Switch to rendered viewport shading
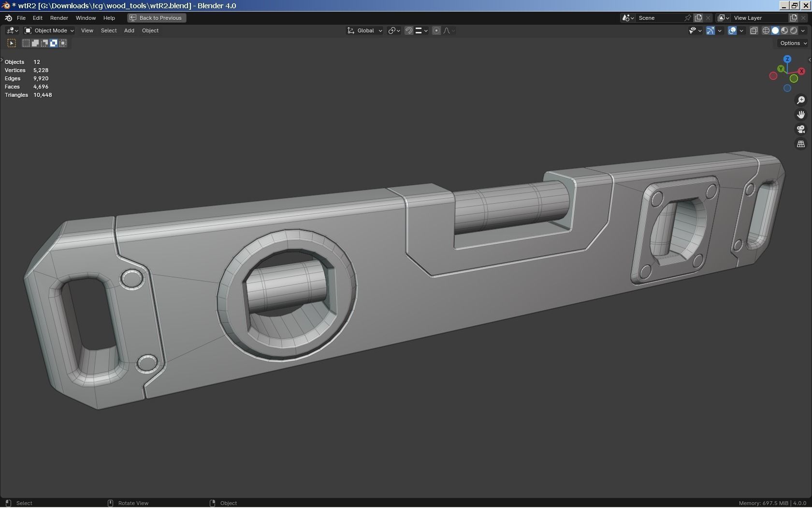This screenshot has width=812, height=508. [794, 30]
